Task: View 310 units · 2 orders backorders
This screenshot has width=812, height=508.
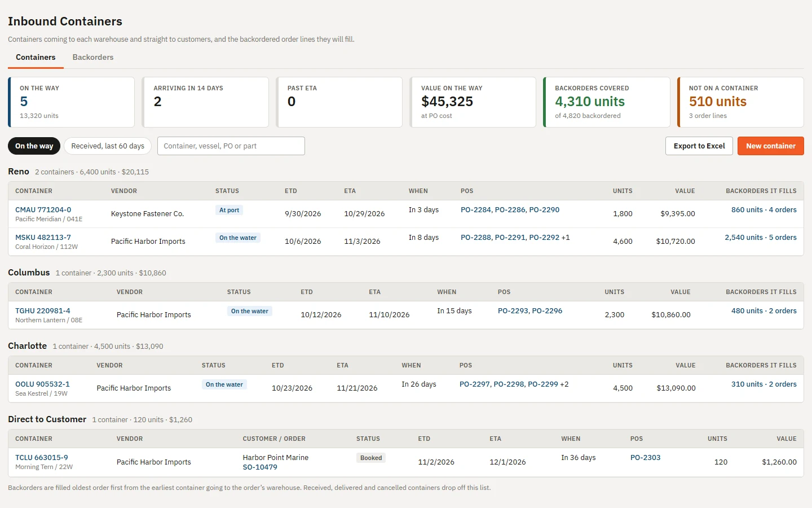Action: (764, 384)
